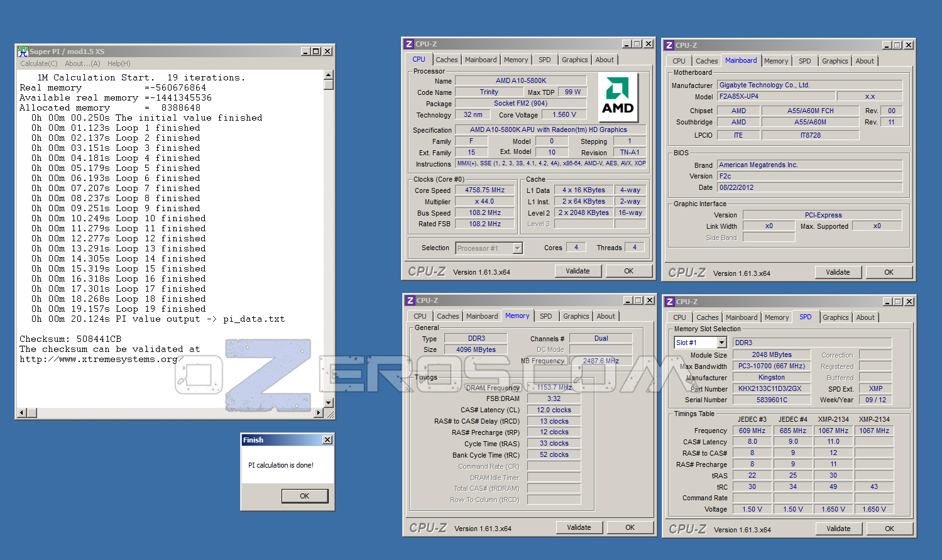Click the F2A85X-UP4 model field
The height and width of the screenshot is (560, 942).
(x=776, y=96)
